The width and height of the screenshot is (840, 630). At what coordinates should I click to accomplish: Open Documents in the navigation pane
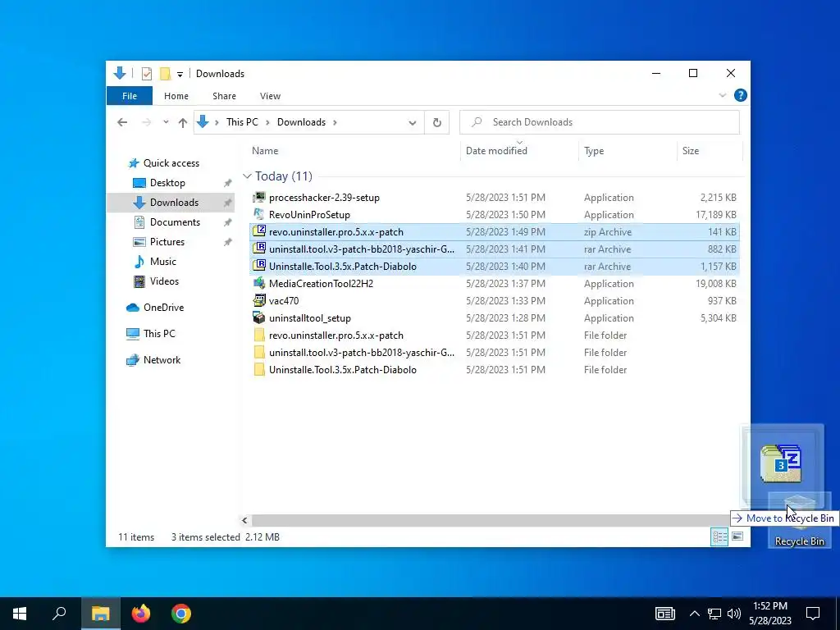(x=175, y=221)
